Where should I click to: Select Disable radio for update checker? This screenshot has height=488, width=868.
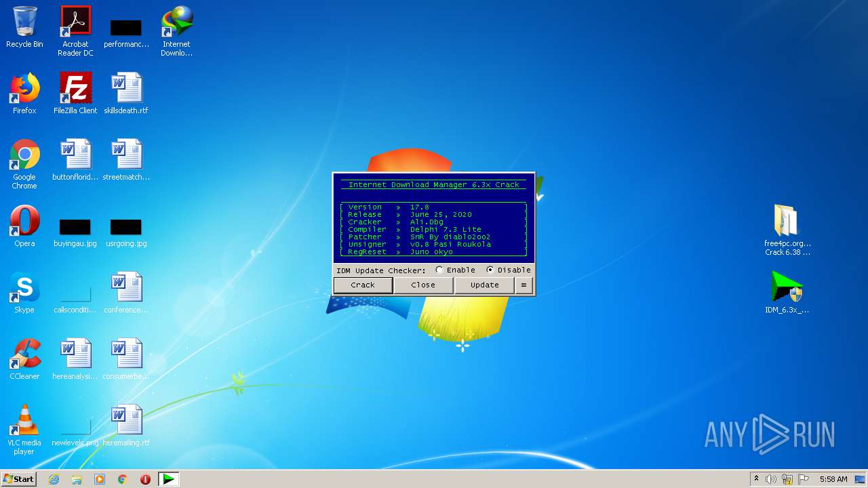pos(508,270)
